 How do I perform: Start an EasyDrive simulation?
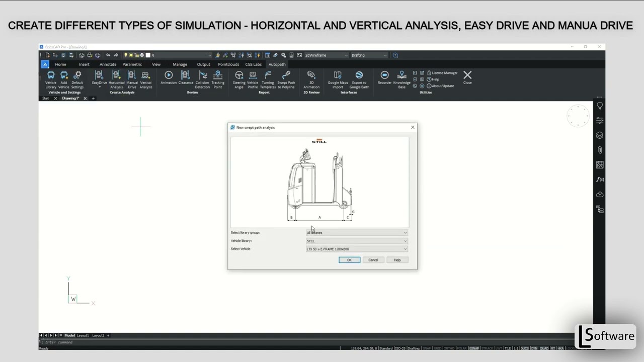tap(99, 77)
